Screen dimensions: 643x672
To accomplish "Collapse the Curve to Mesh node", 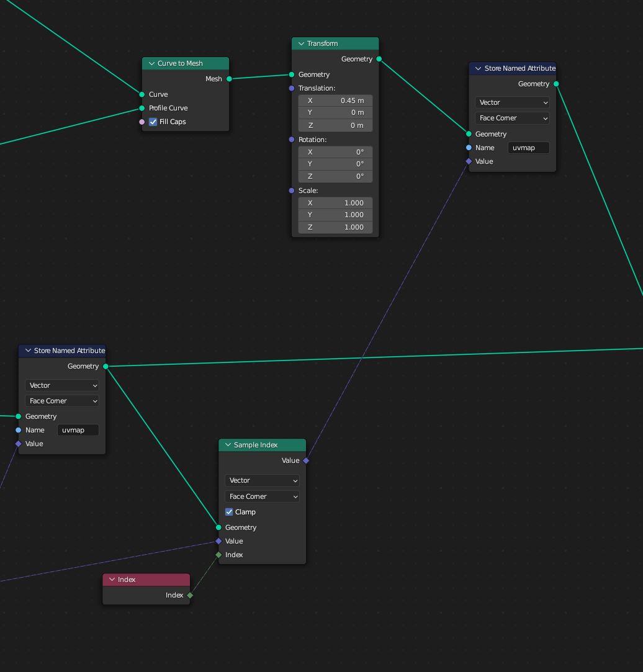I will click(x=151, y=63).
